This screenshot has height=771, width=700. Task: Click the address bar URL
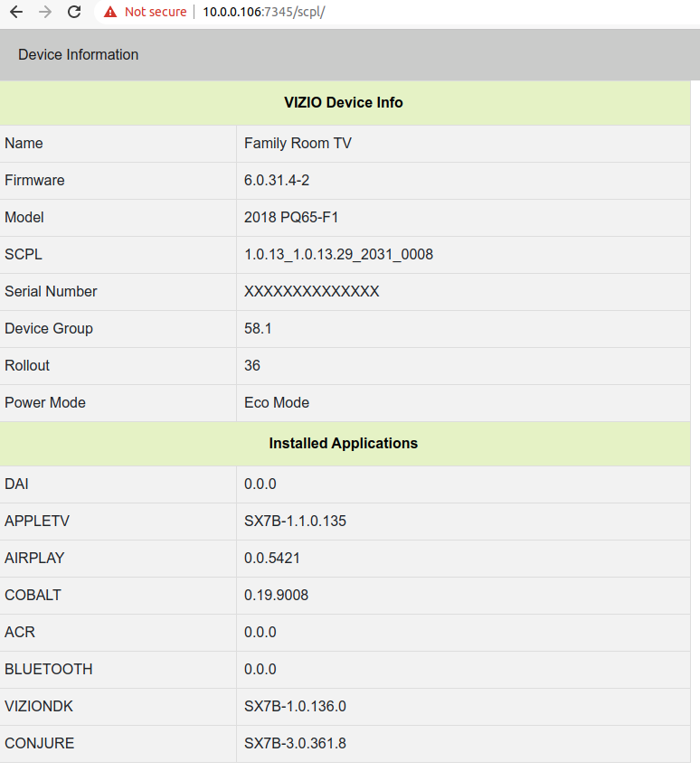[263, 12]
